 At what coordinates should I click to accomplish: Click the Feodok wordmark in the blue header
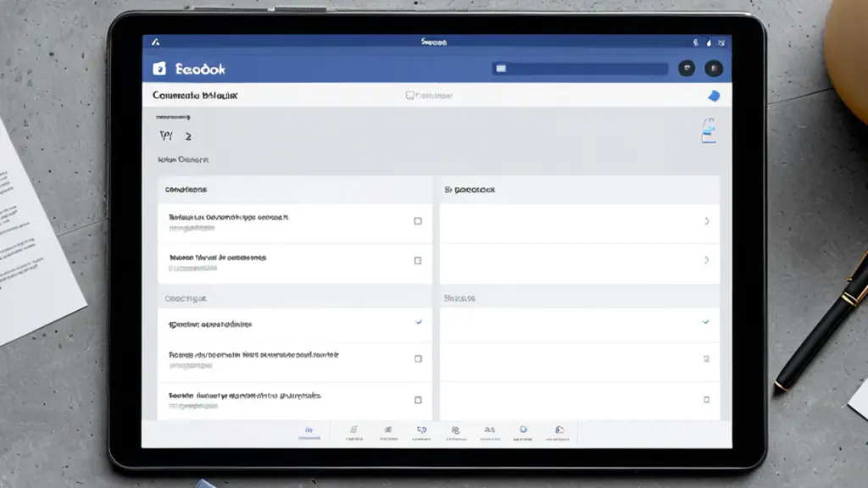click(200, 69)
